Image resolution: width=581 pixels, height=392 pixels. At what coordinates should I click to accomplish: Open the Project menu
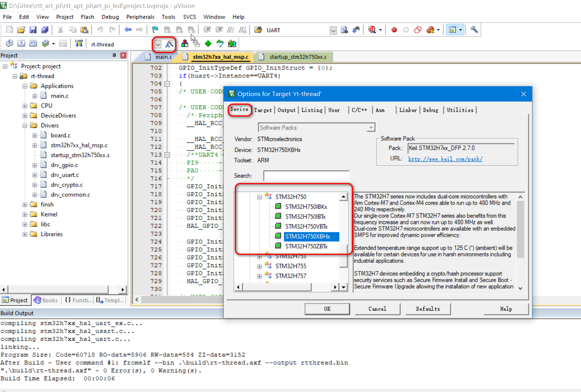[65, 17]
